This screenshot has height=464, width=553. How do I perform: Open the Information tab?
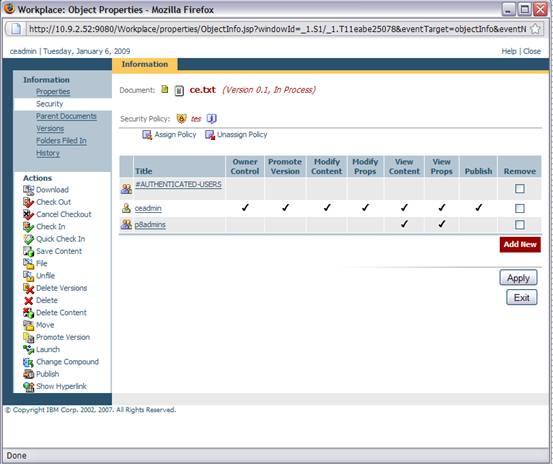(145, 65)
